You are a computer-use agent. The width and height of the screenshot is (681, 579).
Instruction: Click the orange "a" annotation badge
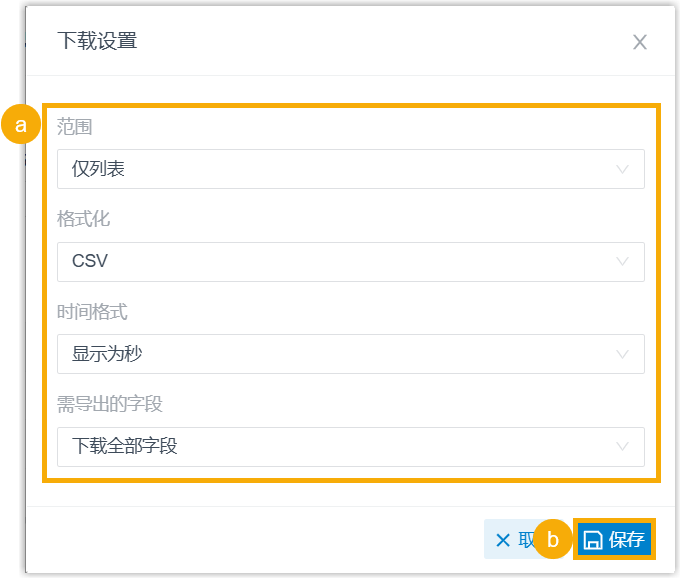pos(20,125)
